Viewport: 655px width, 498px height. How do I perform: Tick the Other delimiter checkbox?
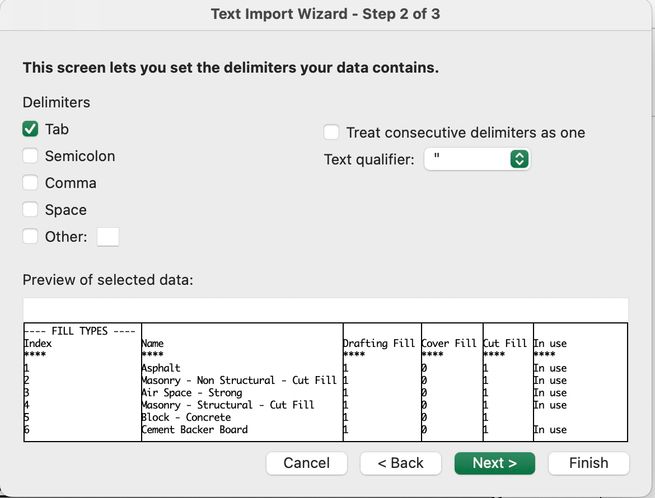click(x=30, y=237)
